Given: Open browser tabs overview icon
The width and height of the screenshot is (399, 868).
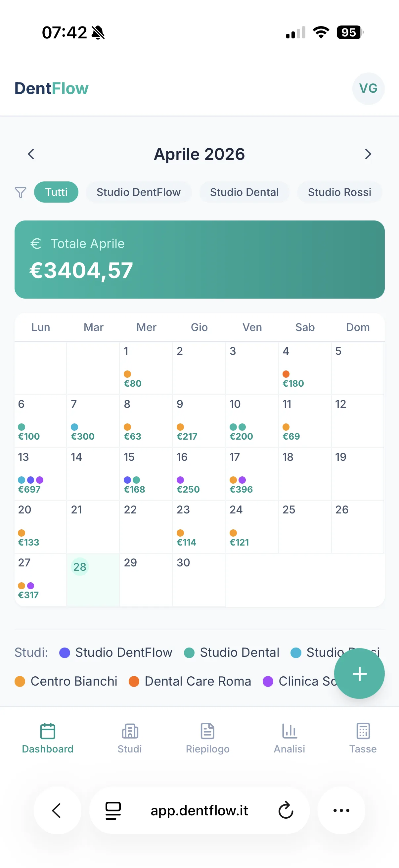Looking at the screenshot, I should tap(113, 810).
